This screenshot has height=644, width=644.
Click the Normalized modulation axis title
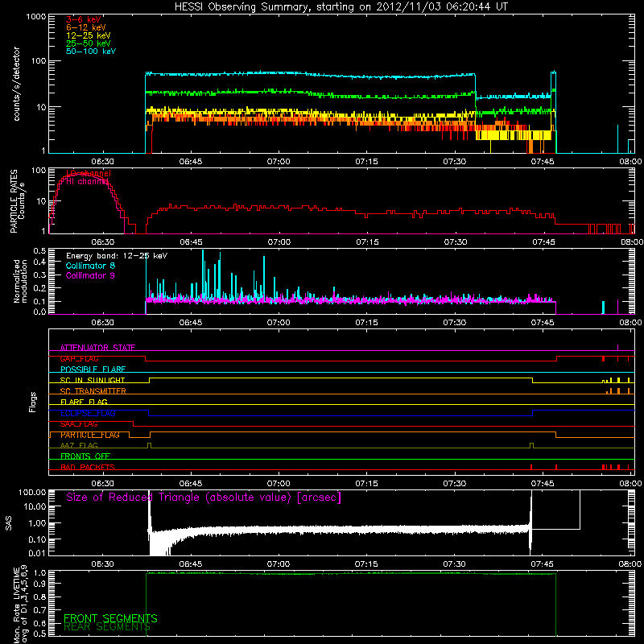(x=21, y=281)
